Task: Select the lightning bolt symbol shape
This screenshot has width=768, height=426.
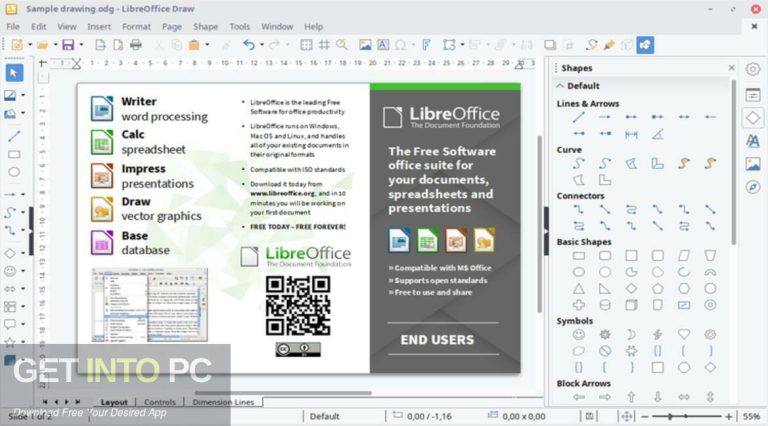Action: (657, 334)
